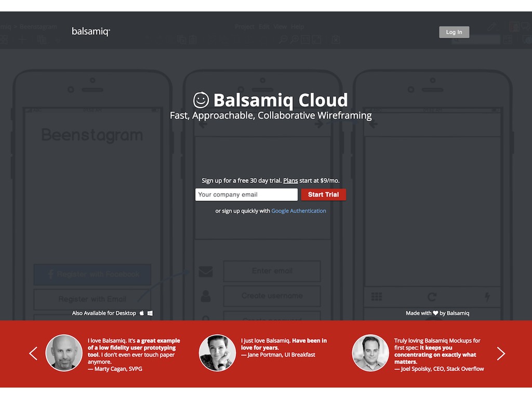532x399 pixels.
Task: Sign up via the Google Authentication link
Action: (x=299, y=211)
